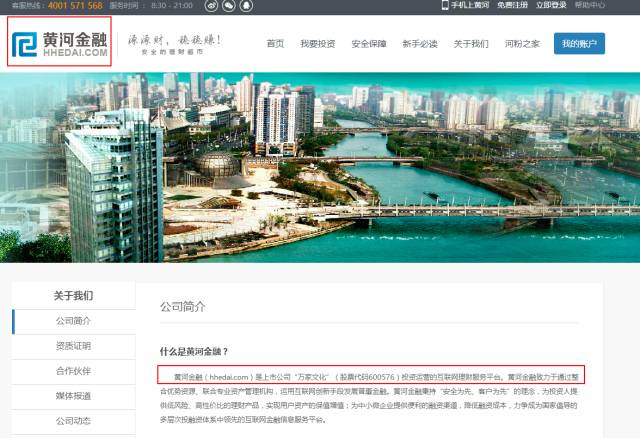Click the service hours 8:30 - 21:00
Screen dimensions: 640x438
coord(171,5)
